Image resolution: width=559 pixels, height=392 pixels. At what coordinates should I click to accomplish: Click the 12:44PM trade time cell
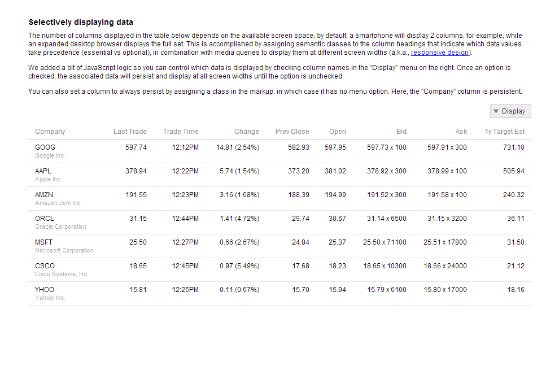tap(185, 218)
